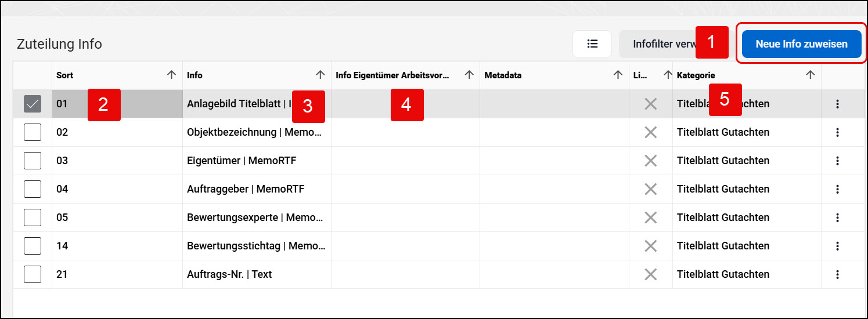Image resolution: width=868 pixels, height=319 pixels.
Task: Sort the Info Eigentümer Arbeitsvor... column arrow
Action: (x=469, y=75)
